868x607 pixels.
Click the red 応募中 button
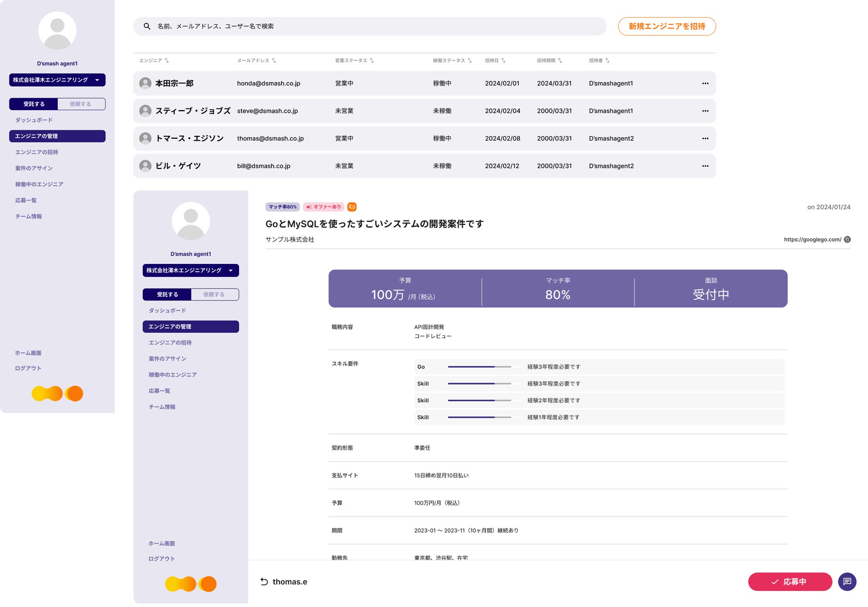coord(789,582)
